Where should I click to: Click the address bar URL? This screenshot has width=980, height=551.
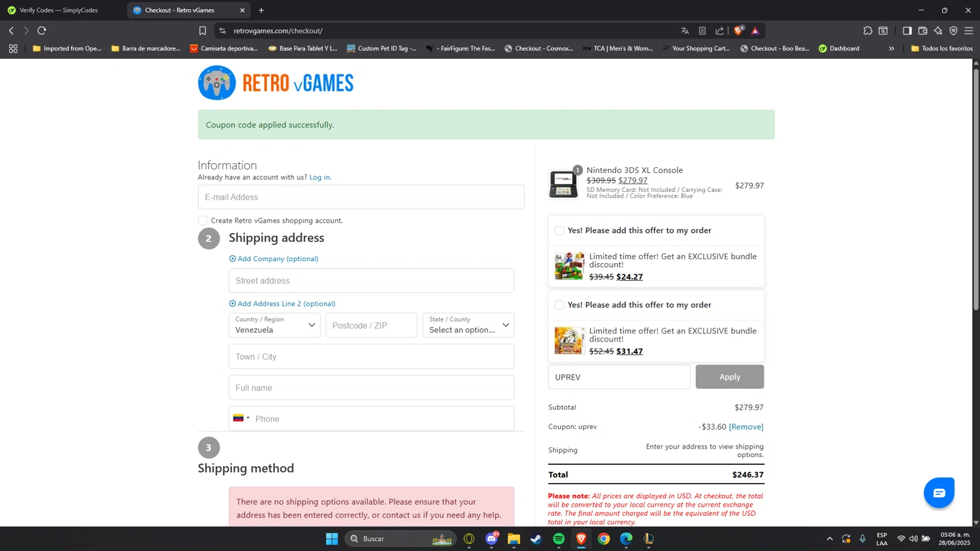point(278,31)
